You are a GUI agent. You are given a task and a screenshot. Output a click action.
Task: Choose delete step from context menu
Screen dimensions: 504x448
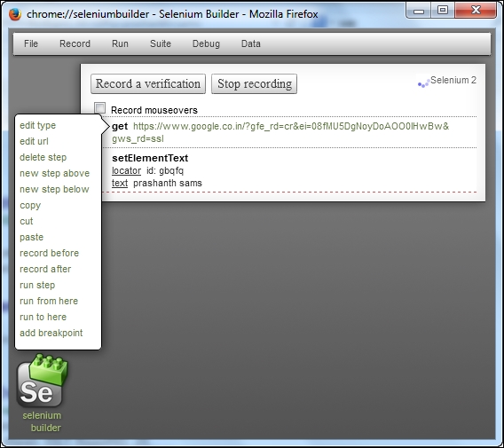click(x=43, y=158)
